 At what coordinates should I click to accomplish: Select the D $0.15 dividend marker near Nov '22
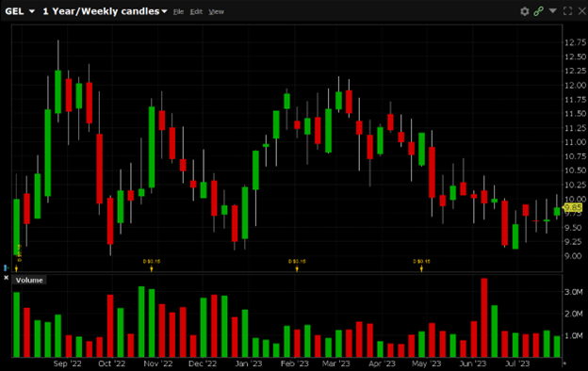click(x=152, y=265)
